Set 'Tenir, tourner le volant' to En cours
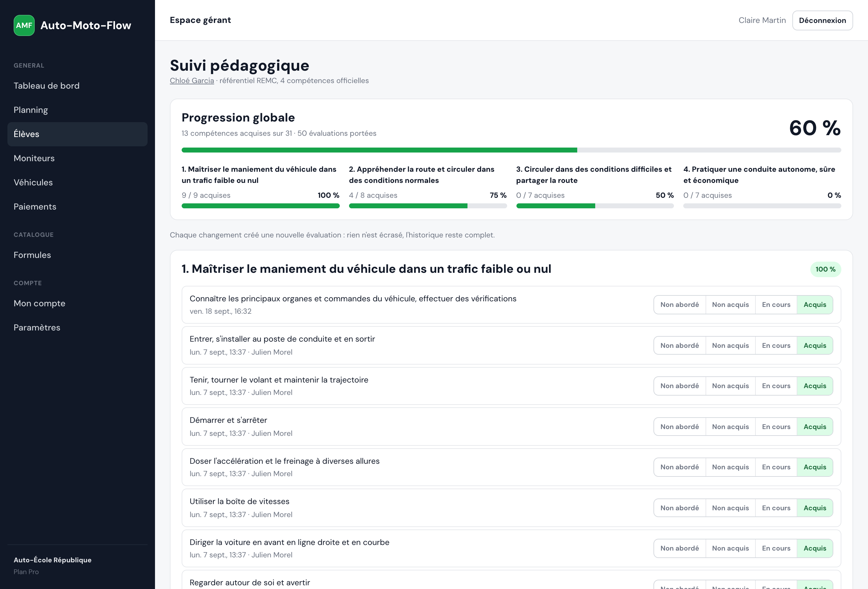Screen dimensions: 868x589 [776, 386]
